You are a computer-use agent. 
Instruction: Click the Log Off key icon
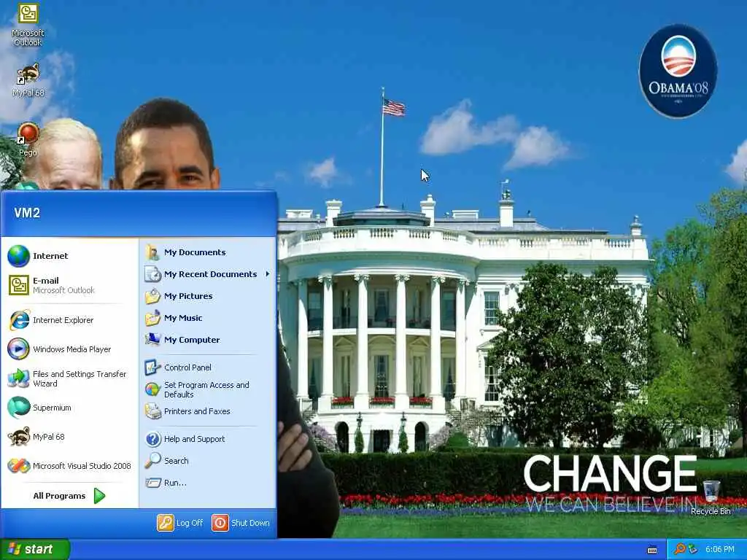tap(166, 522)
